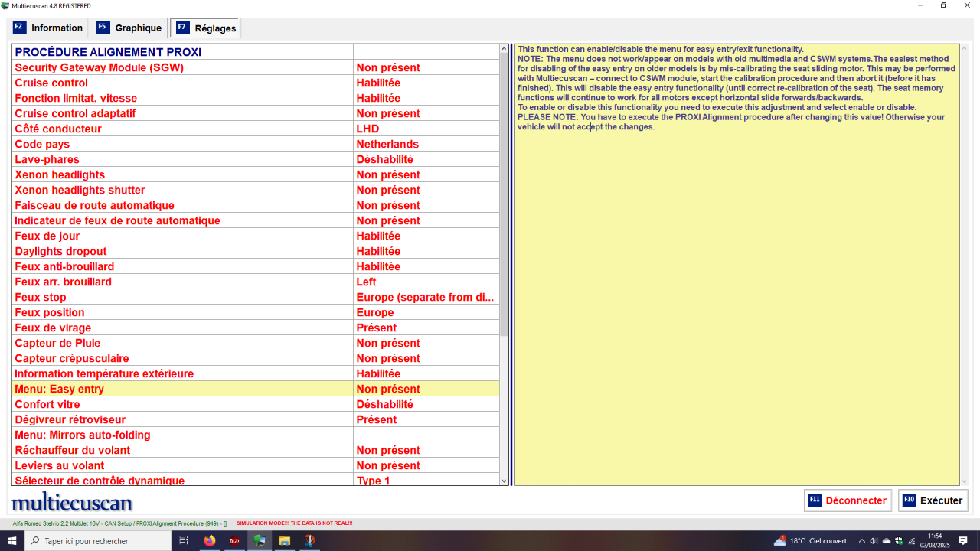Screen dimensions: 980x551
Task: Select the Menu: Easy entry row
Action: pyautogui.click(x=256, y=389)
